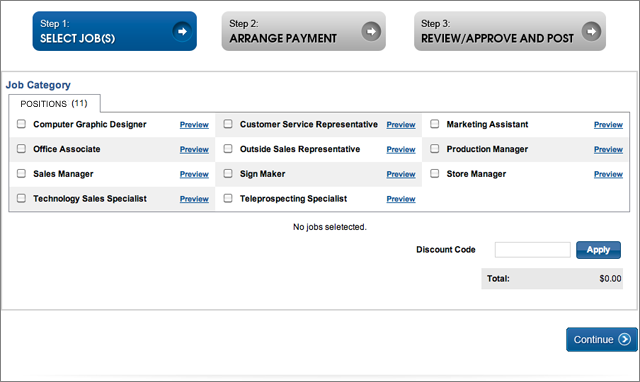Focus the Discount Code input field
Viewport: 640px width, 382px height.
[533, 250]
